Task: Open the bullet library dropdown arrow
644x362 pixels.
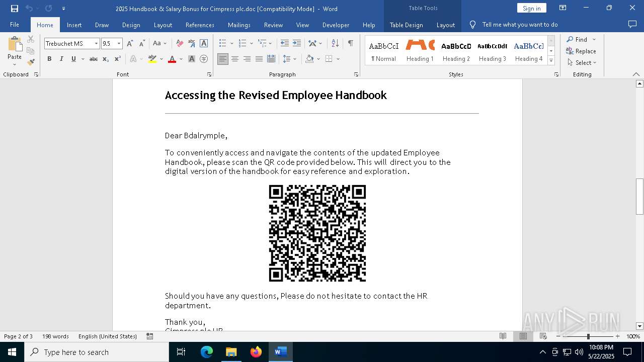Action: [232, 44]
